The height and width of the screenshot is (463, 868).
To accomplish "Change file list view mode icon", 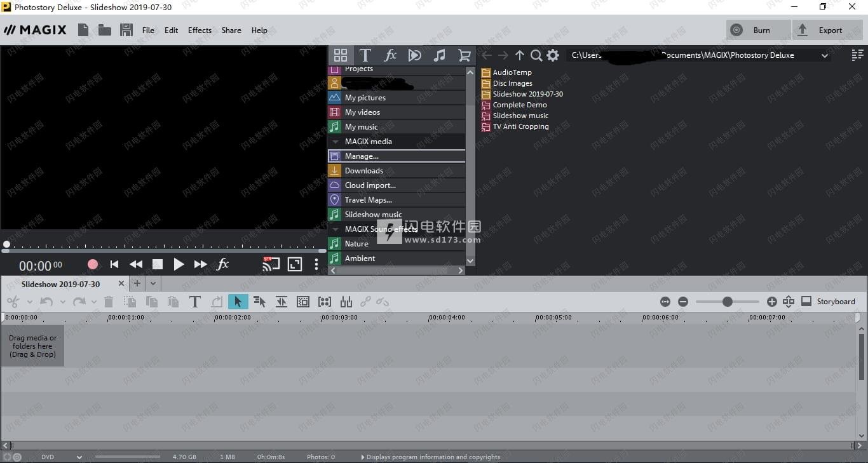I will click(857, 55).
